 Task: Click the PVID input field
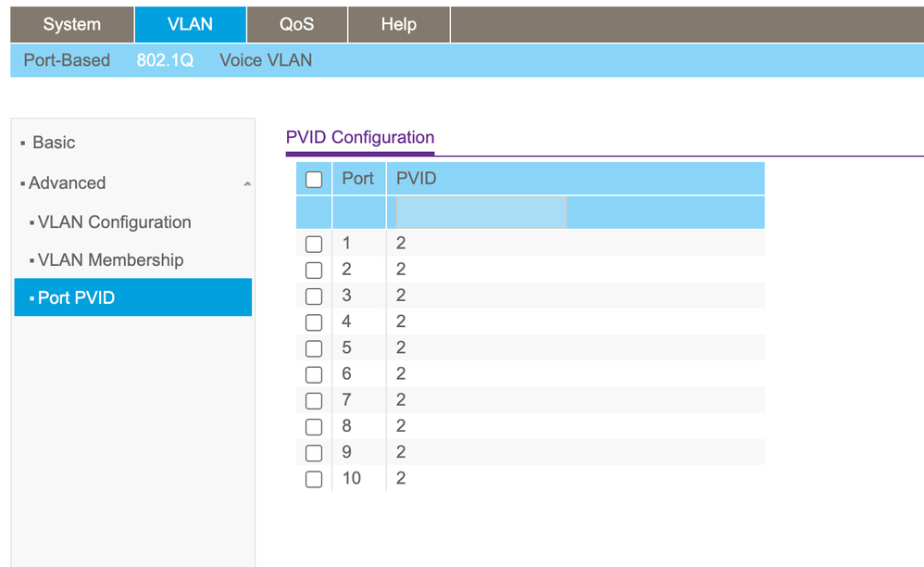481,212
